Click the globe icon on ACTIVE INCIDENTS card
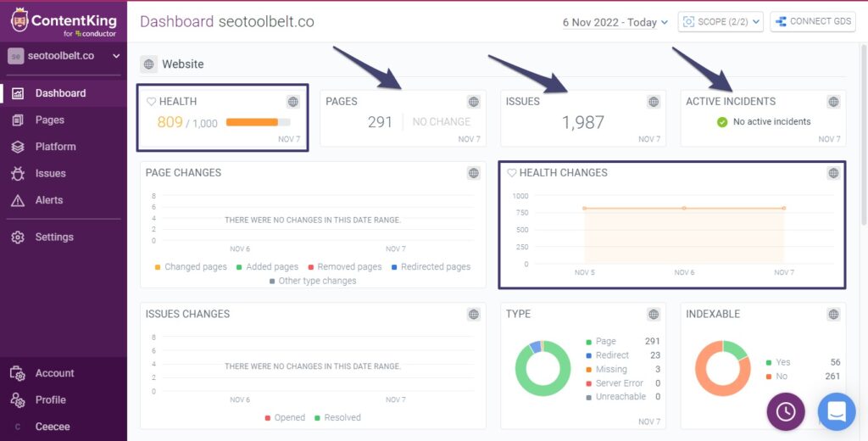The height and width of the screenshot is (441, 868). [x=834, y=102]
